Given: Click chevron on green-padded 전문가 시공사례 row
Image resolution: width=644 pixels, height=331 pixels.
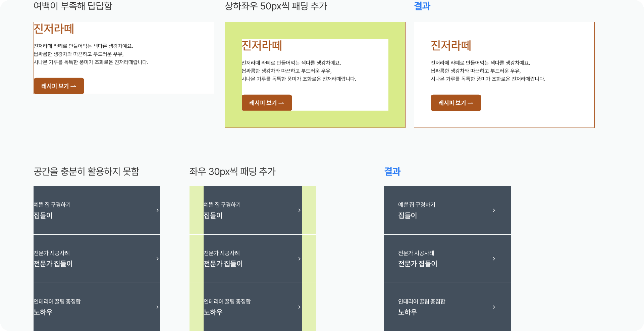Looking at the screenshot, I should point(299,258).
